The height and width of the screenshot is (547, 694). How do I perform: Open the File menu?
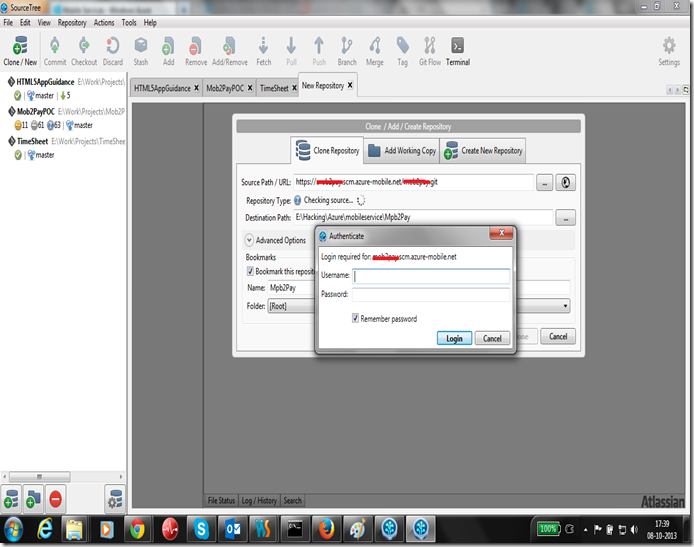[8, 23]
